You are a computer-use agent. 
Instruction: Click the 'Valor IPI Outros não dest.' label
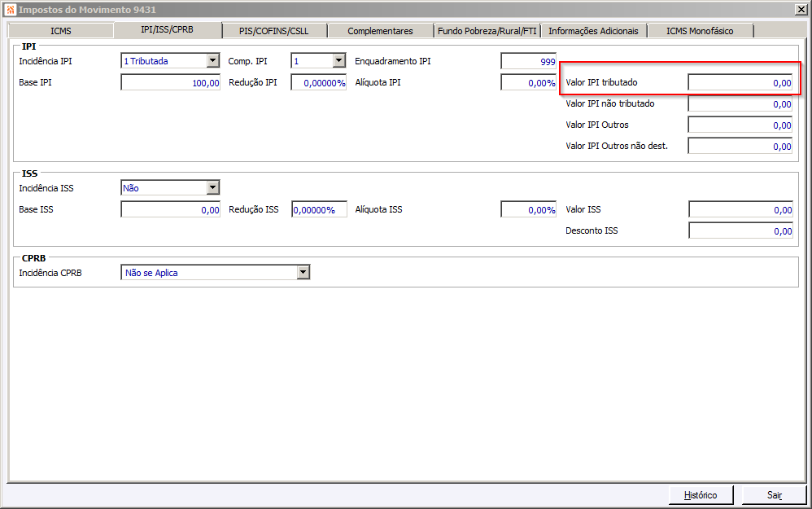(617, 146)
